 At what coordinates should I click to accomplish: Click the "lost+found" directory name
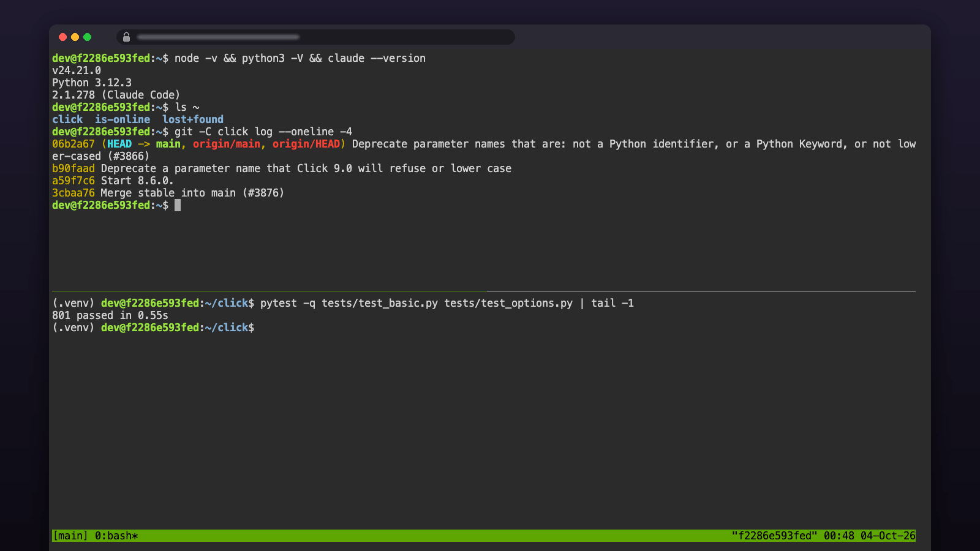193,119
